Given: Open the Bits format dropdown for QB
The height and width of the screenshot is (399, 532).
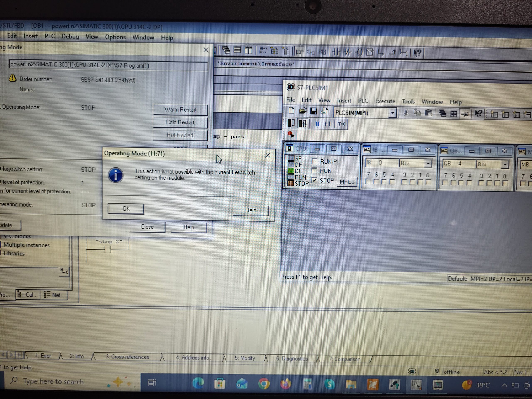Looking at the screenshot, I should [x=505, y=165].
